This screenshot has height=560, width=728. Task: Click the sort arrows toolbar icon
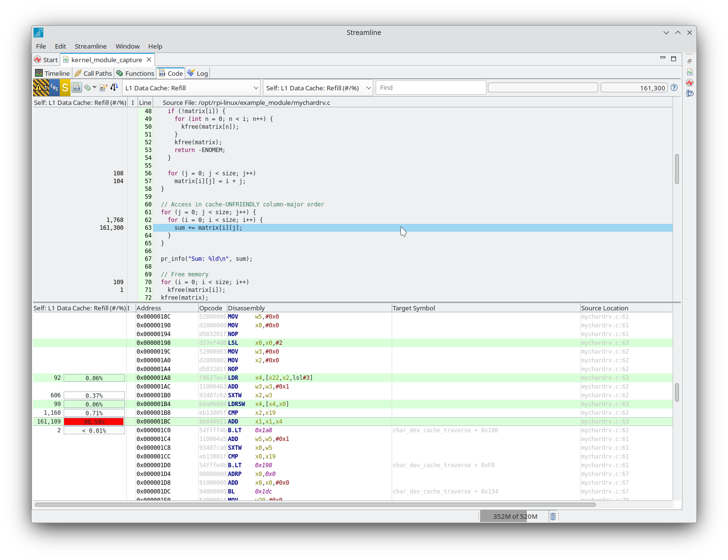[x=114, y=87]
